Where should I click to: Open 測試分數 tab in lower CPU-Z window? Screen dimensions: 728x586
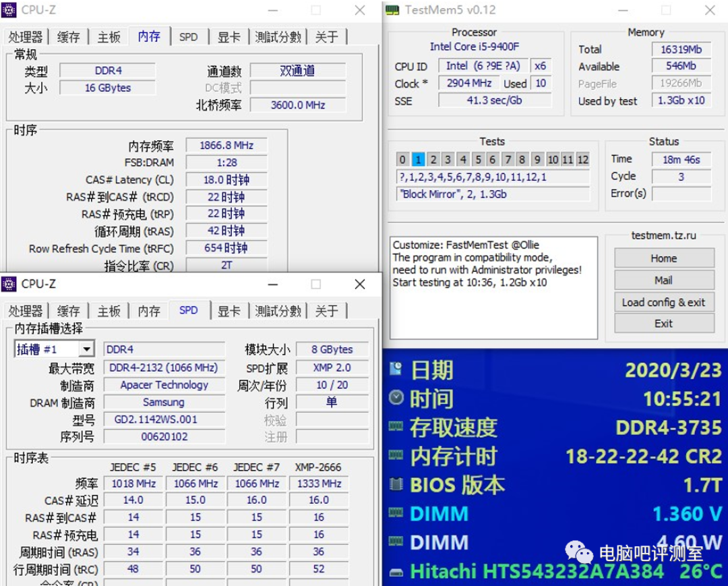pos(278,311)
